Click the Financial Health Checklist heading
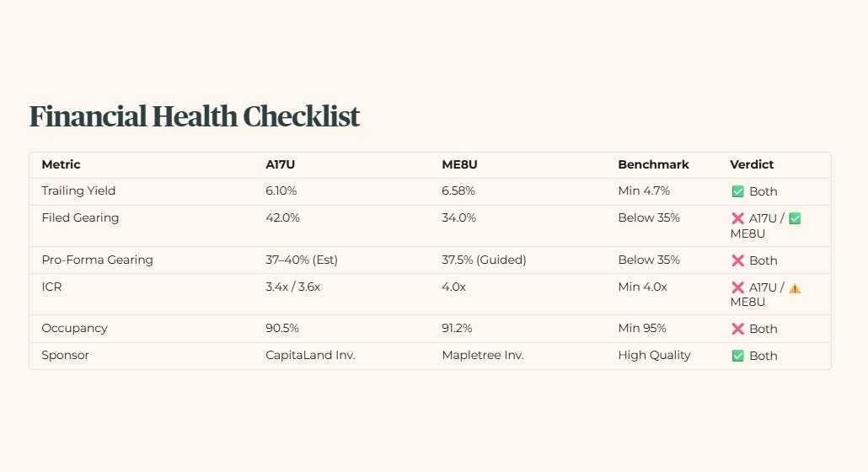The width and height of the screenshot is (868, 472). tap(195, 116)
